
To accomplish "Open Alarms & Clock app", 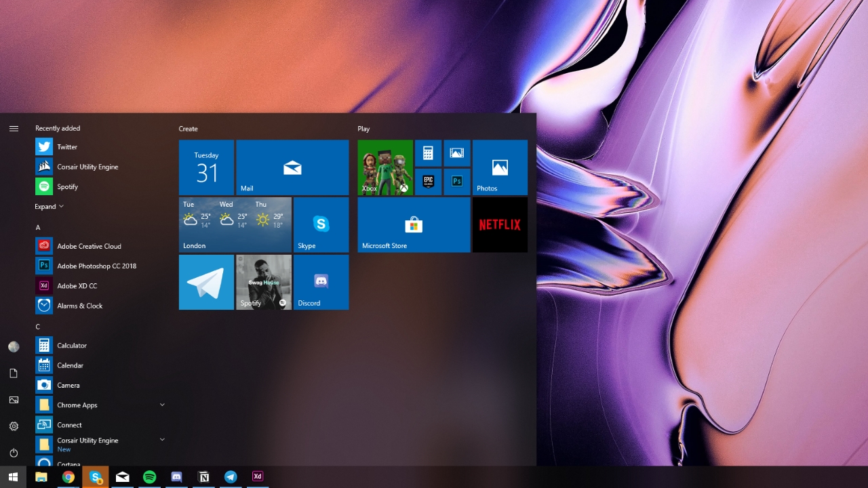I will click(100, 306).
